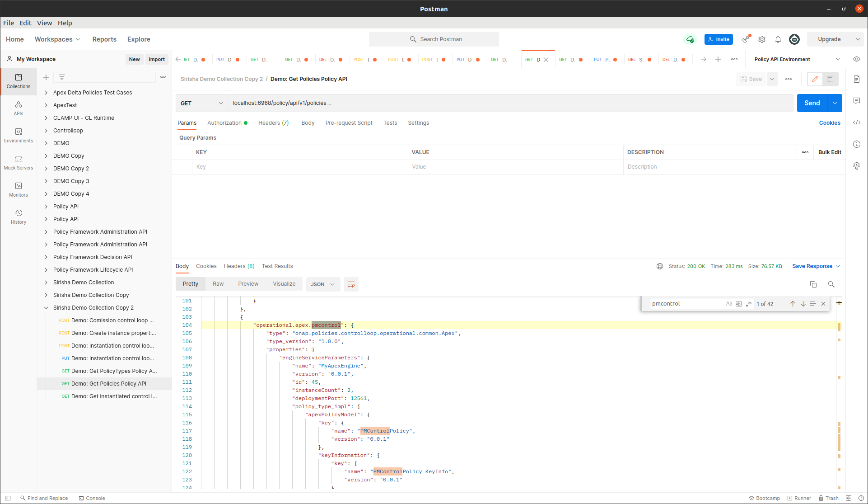Click the Send button
Image resolution: width=868 pixels, height=504 pixels.
812,103
